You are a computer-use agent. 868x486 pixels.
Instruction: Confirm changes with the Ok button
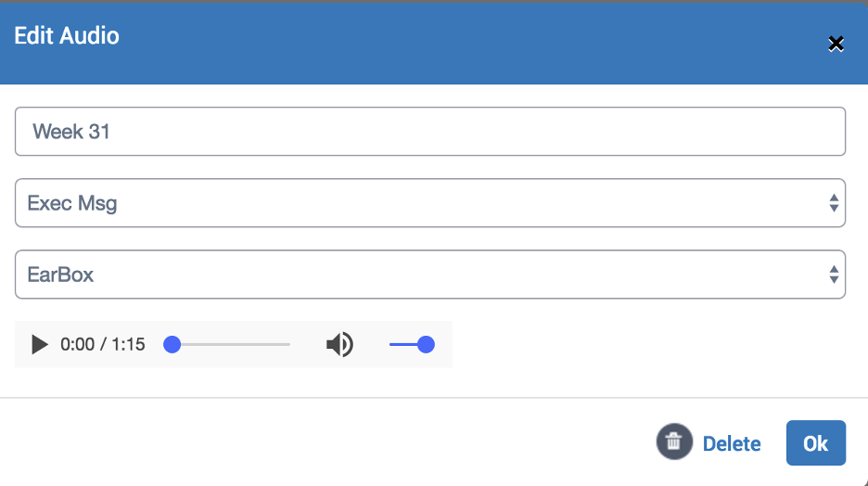coord(816,442)
